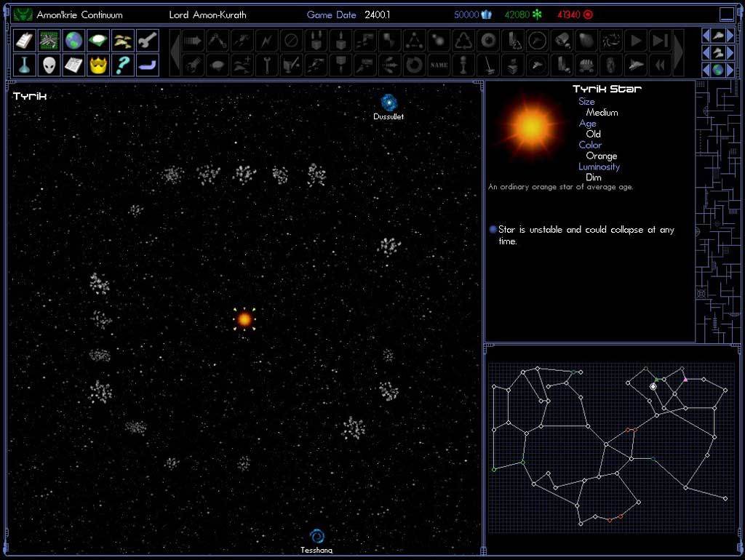Click the 41340 radioactives resource value

click(x=569, y=15)
